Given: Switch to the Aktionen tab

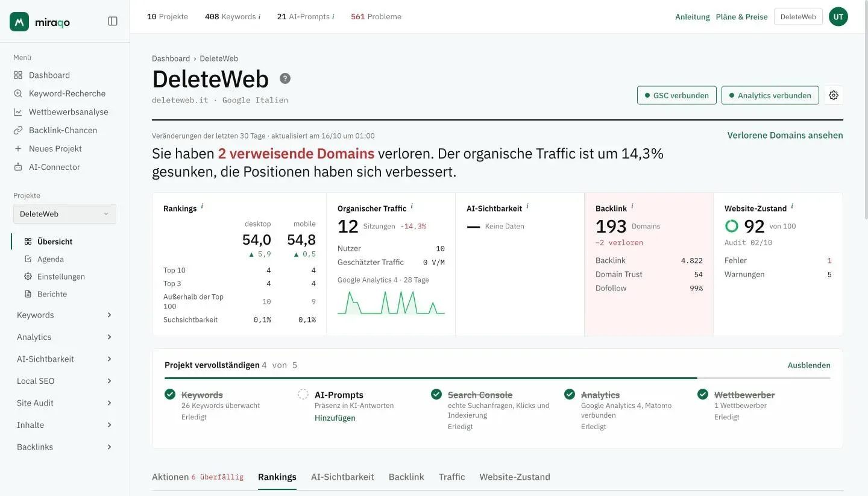Looking at the screenshot, I should [x=198, y=477].
